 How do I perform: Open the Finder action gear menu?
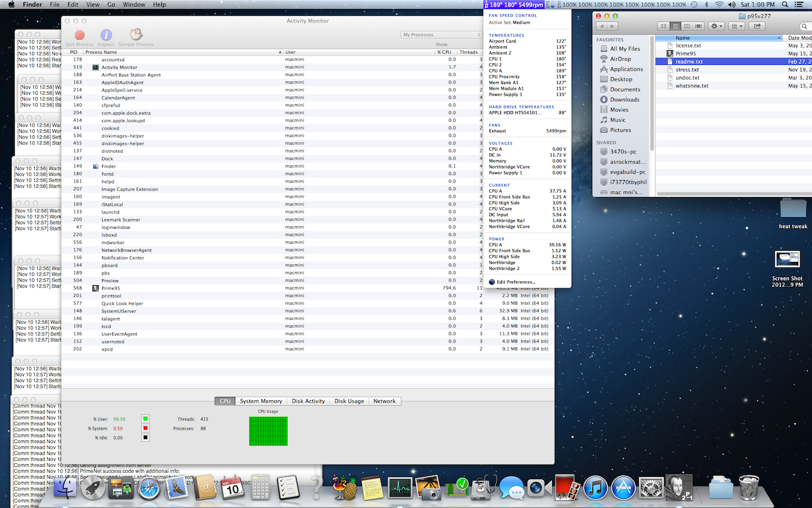[716, 26]
